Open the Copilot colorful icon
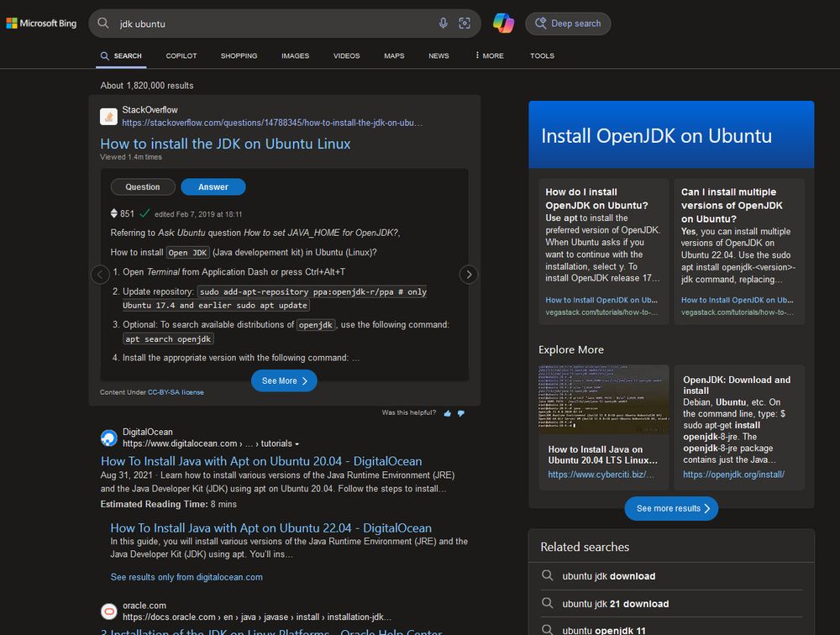The image size is (840, 635). tap(503, 23)
